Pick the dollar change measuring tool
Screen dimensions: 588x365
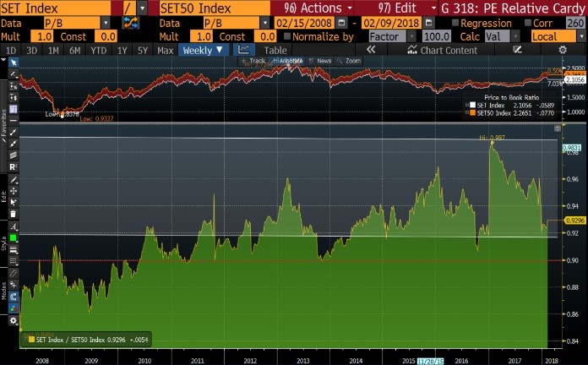[14, 97]
